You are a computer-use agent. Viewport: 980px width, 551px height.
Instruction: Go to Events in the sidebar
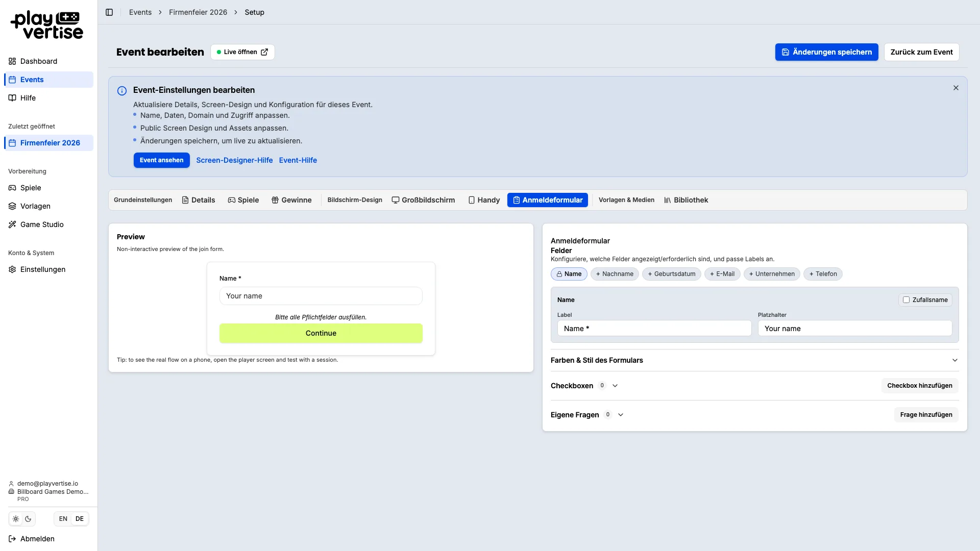tap(48, 80)
